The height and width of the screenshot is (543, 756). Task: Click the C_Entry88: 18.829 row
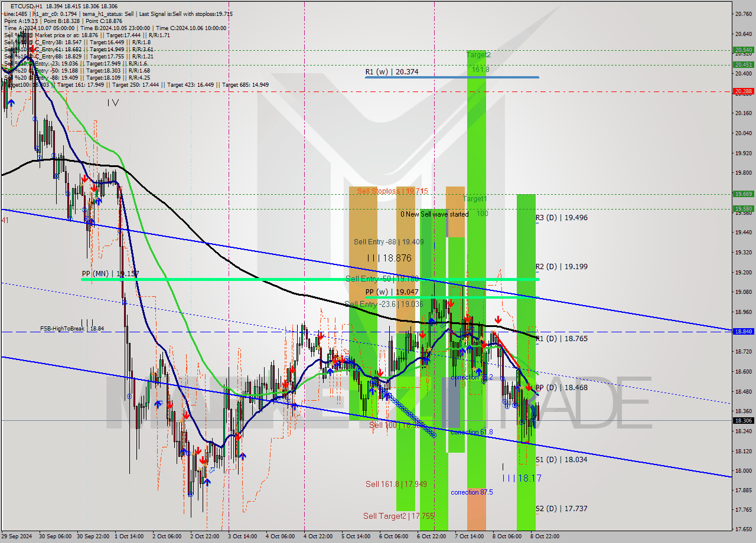point(79,56)
